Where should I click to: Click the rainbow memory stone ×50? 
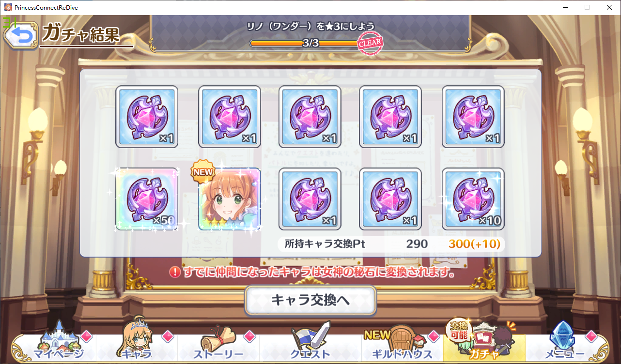click(147, 199)
